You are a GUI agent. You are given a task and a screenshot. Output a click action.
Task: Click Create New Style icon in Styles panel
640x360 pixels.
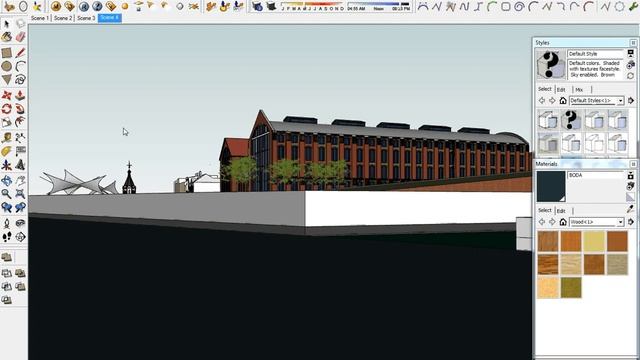tap(631, 65)
